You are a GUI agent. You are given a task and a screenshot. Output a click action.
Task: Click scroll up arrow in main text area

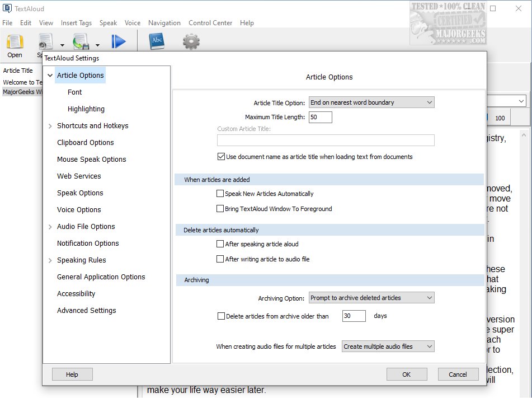[x=524, y=135]
